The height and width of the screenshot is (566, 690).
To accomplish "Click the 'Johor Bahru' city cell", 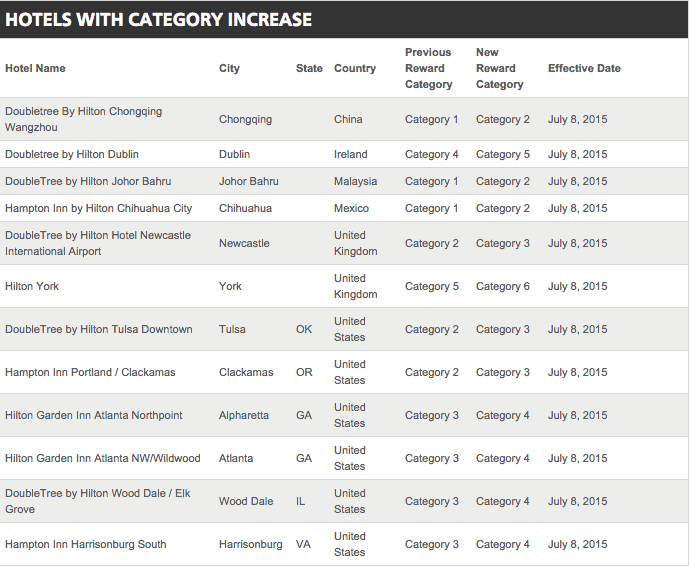I will [x=249, y=181].
